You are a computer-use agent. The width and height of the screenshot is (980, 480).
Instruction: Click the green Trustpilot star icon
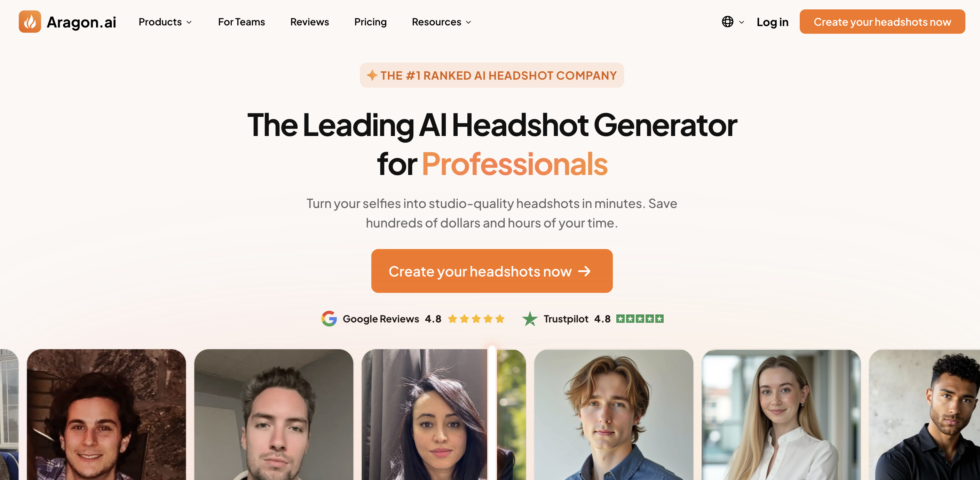click(x=530, y=319)
